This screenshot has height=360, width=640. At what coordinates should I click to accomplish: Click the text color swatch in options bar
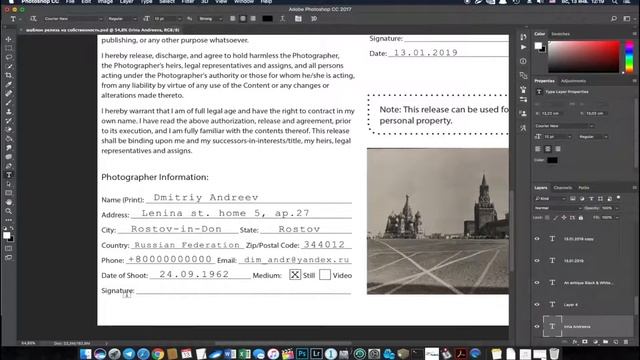[x=267, y=19]
